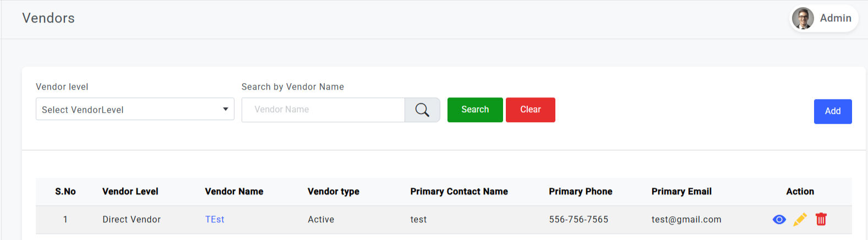Viewport: 868px width, 240px height.
Task: Click the Vendor Level column header
Action: point(130,192)
